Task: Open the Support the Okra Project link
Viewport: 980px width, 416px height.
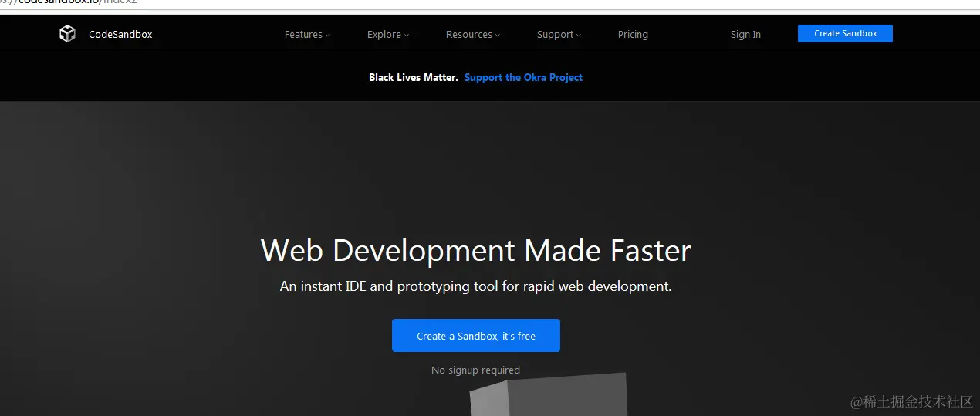Action: pyautogui.click(x=523, y=77)
